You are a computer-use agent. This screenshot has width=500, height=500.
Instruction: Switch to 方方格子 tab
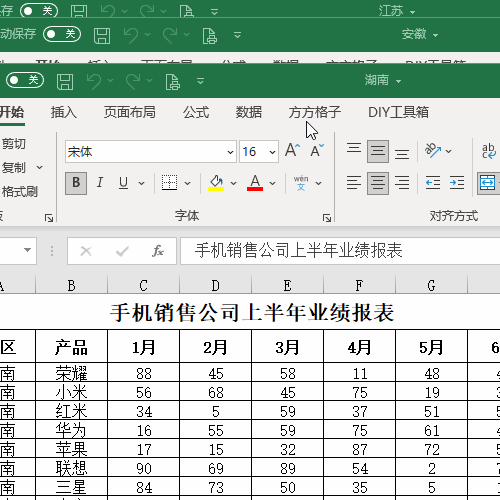pyautogui.click(x=315, y=112)
